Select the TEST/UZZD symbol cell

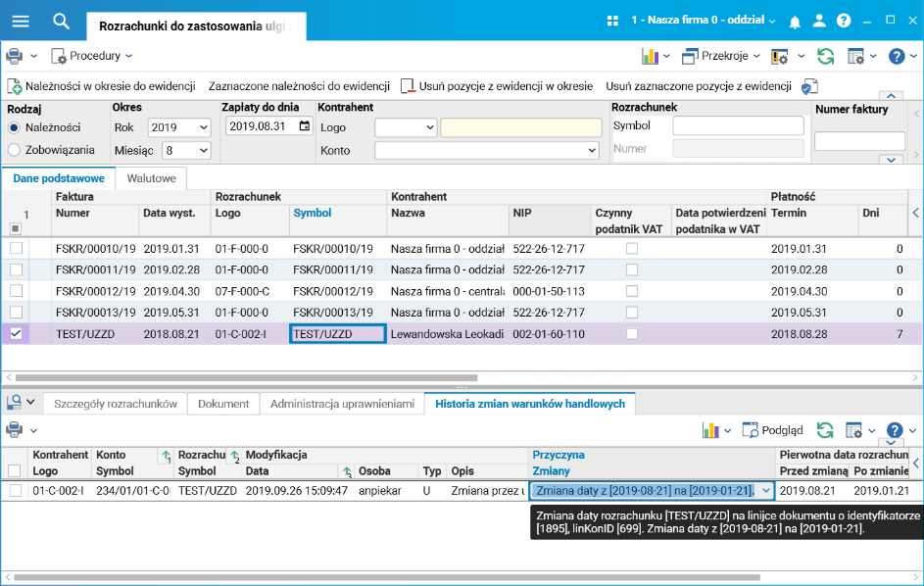pos(338,334)
